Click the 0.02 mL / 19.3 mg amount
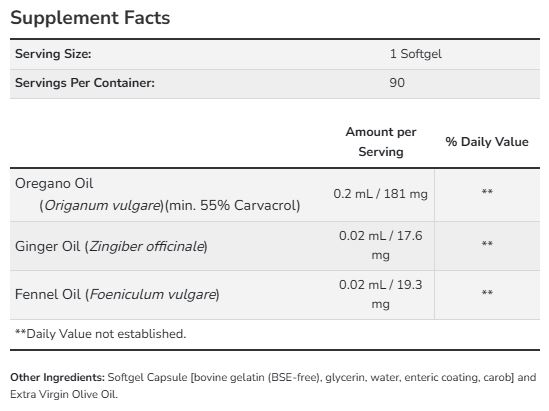The height and width of the screenshot is (411, 549). (x=380, y=294)
